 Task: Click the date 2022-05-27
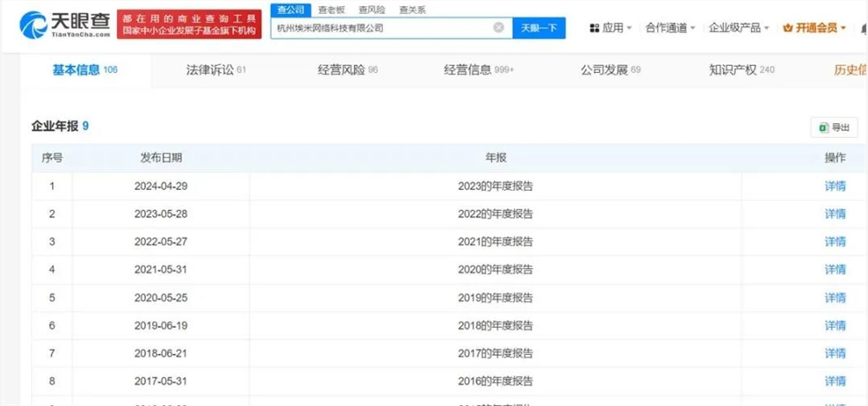pyautogui.click(x=161, y=242)
